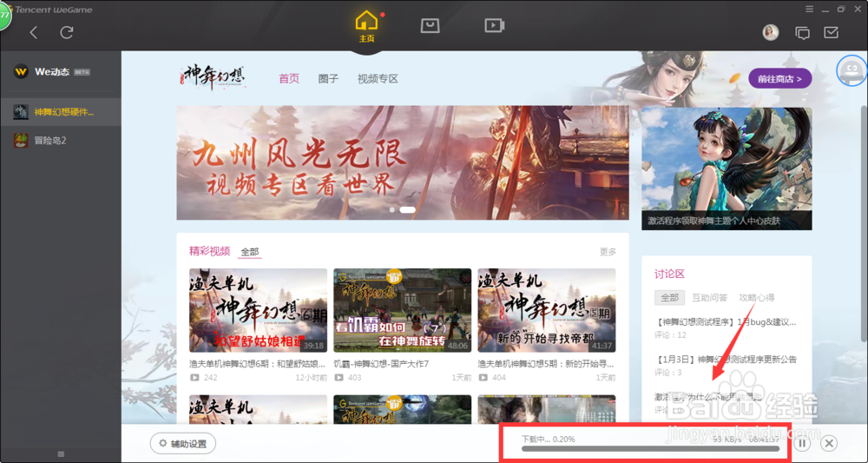Select 全部 filter under 精彩视频
868x463 pixels.
click(x=250, y=252)
